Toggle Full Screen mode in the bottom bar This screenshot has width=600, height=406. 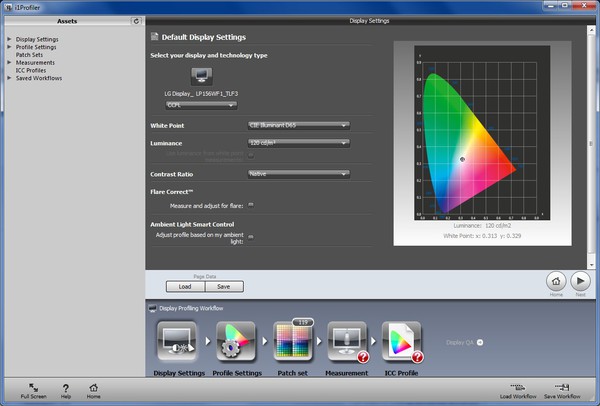click(x=33, y=388)
